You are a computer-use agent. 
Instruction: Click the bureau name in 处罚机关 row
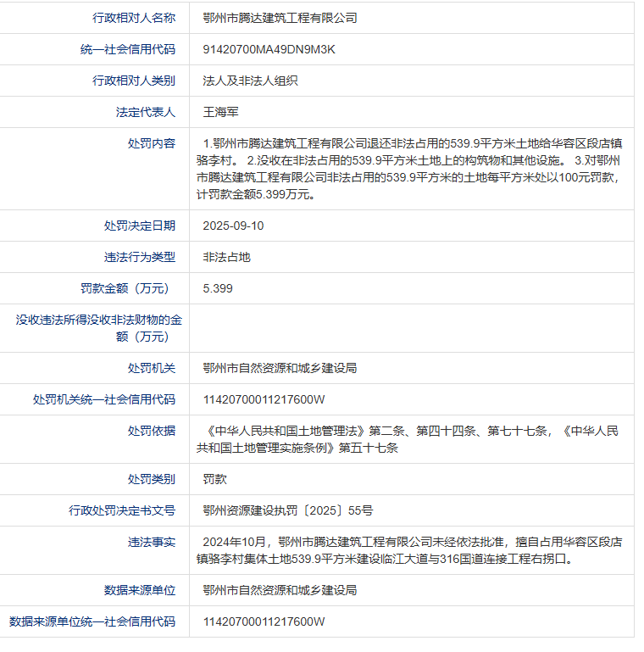tap(280, 368)
